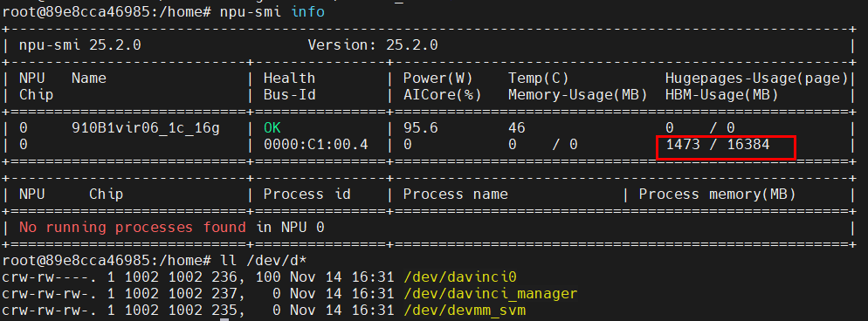
Task: Click the 'Version: 25.2.0' text
Action: pos(373,44)
